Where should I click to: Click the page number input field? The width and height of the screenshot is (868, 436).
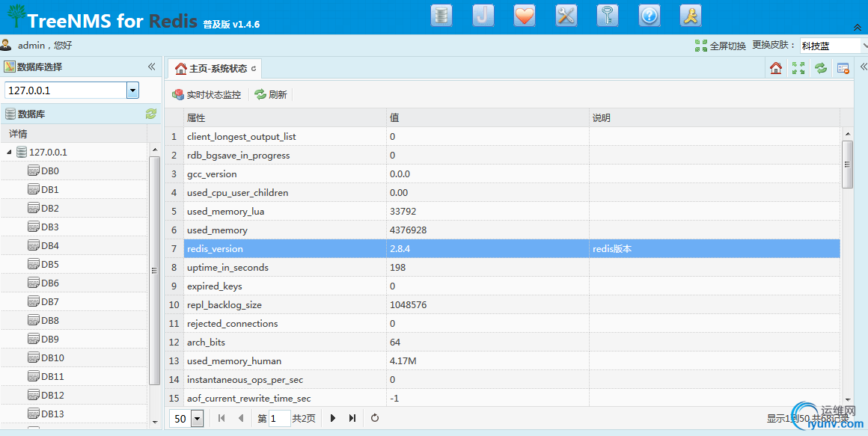point(280,418)
